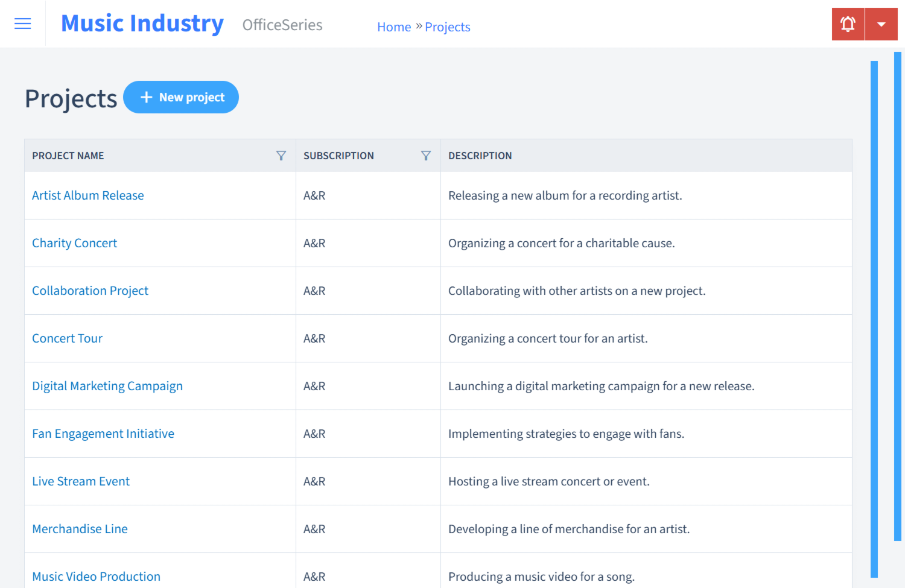
Task: Click the notification bell icon
Action: [848, 24]
